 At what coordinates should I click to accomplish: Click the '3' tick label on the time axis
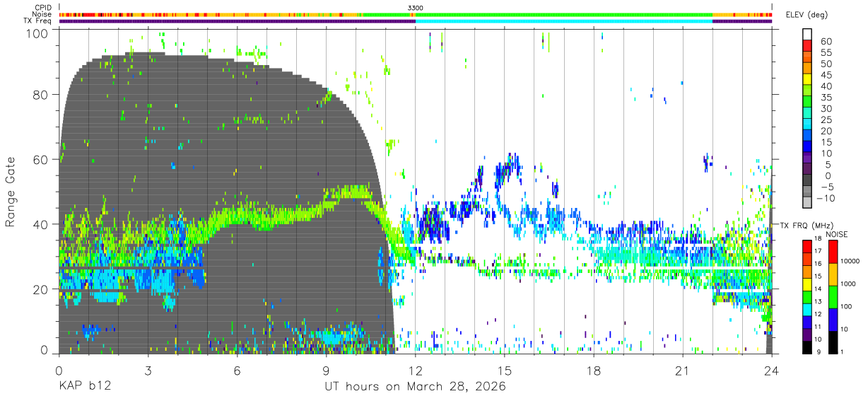click(148, 370)
